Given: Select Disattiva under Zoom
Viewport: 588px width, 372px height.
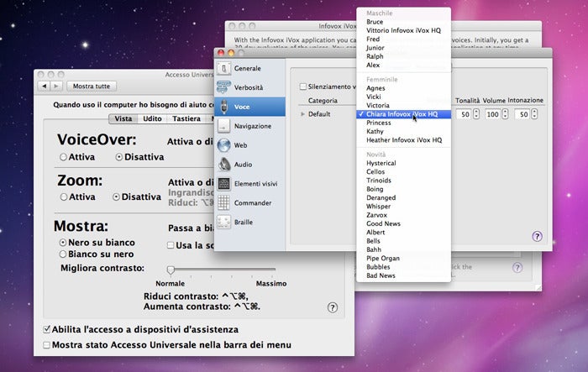Looking at the screenshot, I should point(116,196).
